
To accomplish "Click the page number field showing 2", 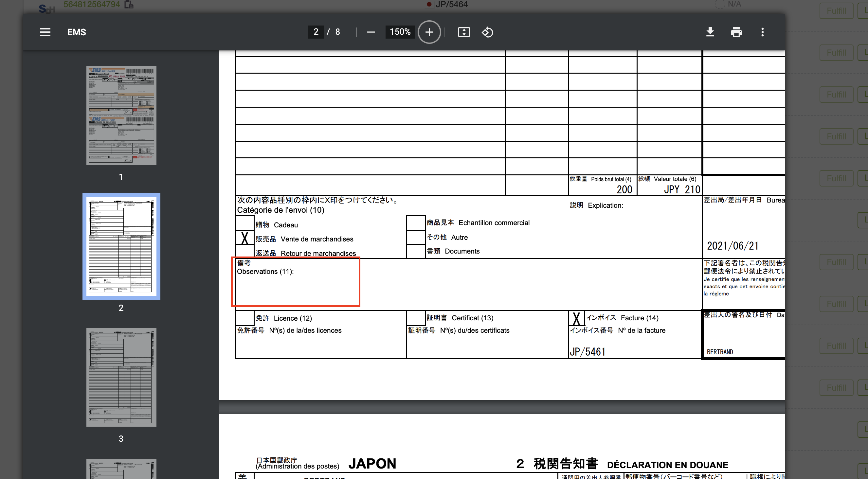I will [316, 32].
